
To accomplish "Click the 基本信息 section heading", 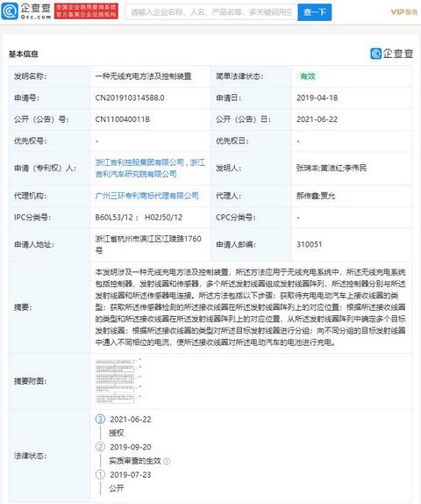I will click(23, 54).
